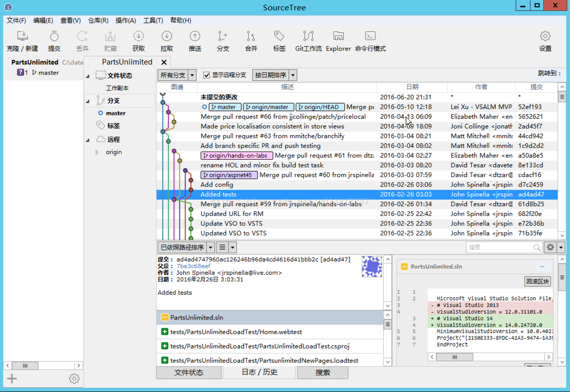Image resolution: width=570 pixels, height=392 pixels.
Task: Click the add repository plus icon
Action: [12, 379]
